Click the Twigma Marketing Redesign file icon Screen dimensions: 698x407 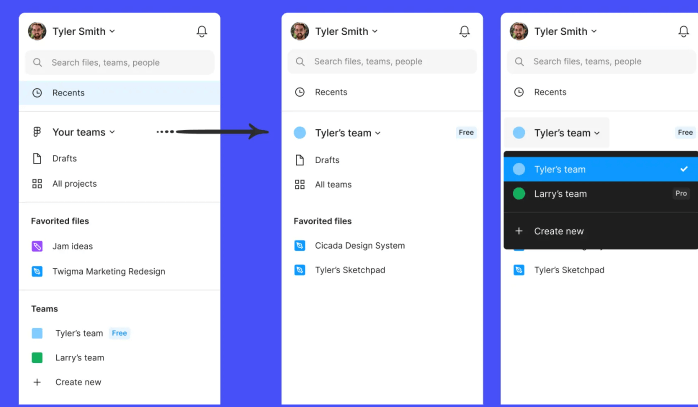click(37, 271)
